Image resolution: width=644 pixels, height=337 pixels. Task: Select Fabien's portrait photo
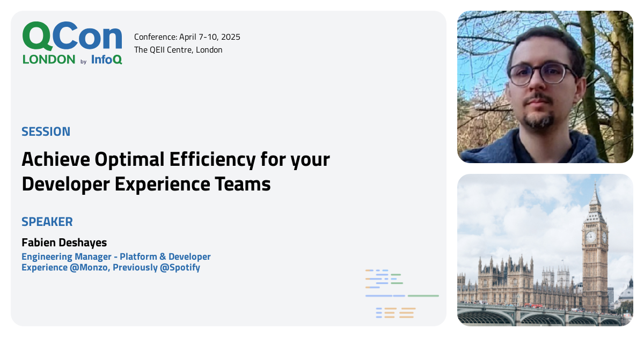pos(545,86)
